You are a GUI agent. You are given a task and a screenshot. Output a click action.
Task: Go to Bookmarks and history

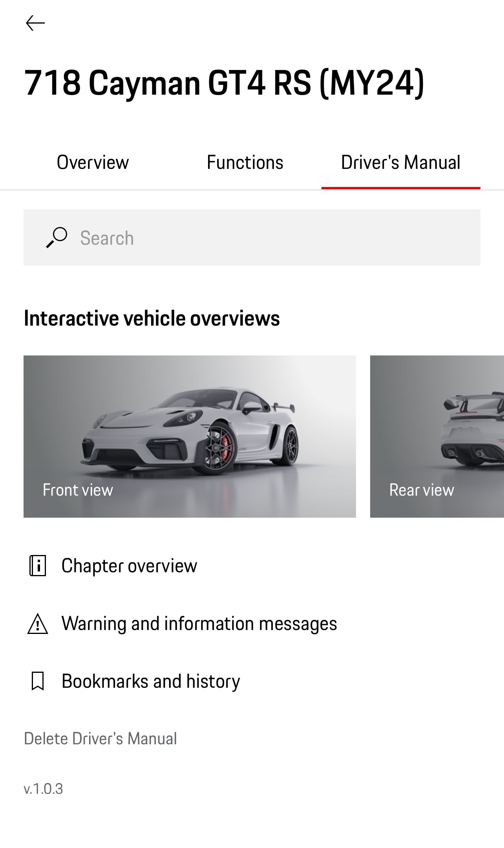(x=151, y=681)
